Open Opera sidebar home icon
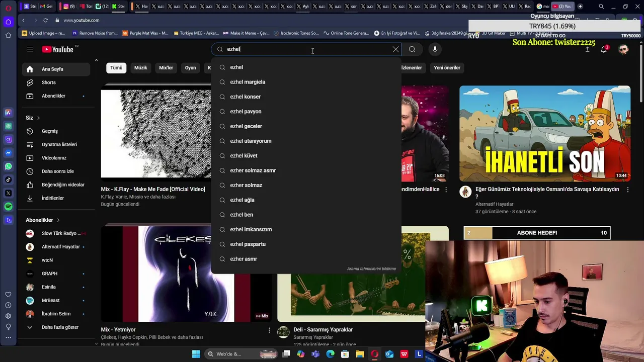 point(8,22)
